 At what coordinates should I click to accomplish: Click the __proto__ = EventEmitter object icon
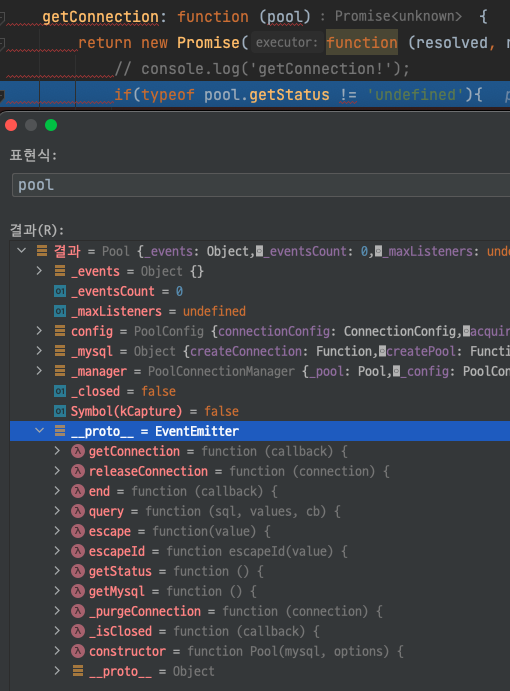pos(60,431)
